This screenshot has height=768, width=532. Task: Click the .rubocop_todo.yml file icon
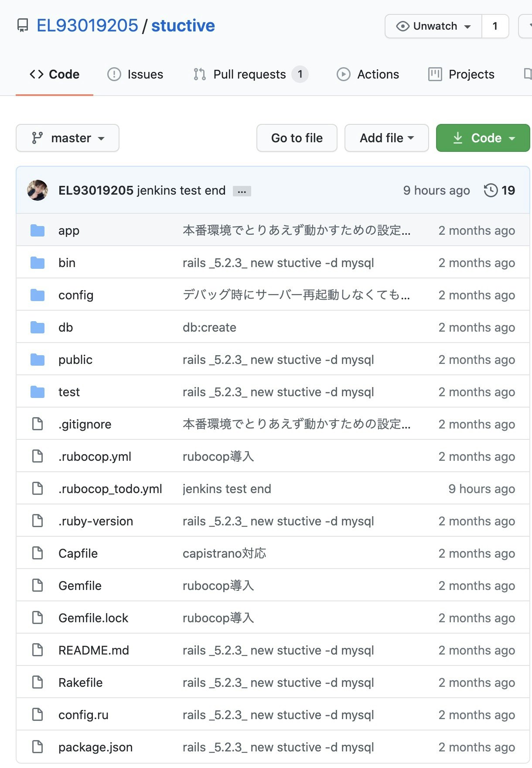tap(38, 488)
